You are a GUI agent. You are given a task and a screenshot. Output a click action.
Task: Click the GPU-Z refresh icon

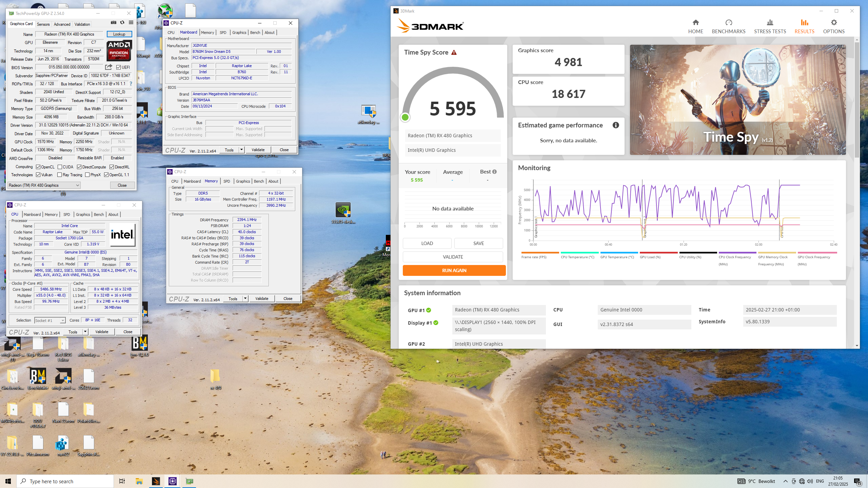point(122,23)
